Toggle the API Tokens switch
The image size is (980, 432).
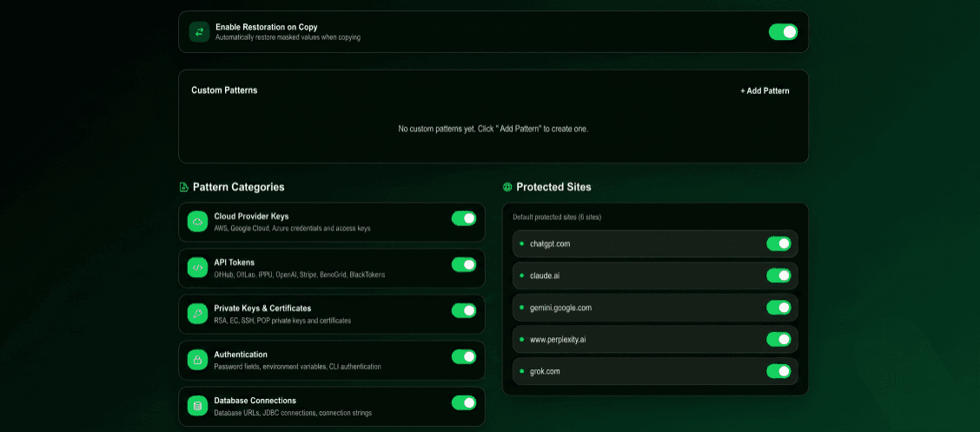click(464, 264)
